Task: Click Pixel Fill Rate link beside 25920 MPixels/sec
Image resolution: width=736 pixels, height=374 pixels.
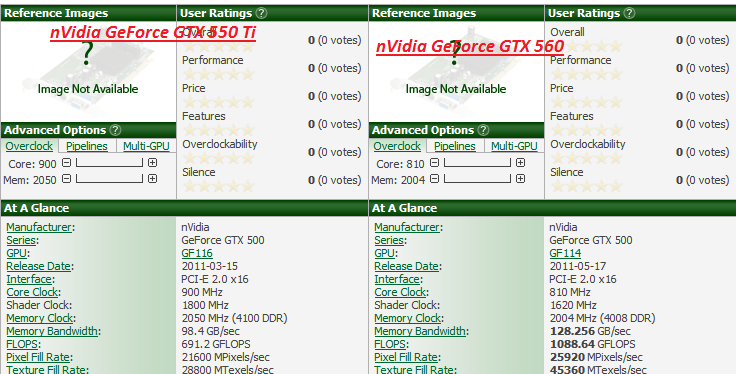Action: click(406, 358)
